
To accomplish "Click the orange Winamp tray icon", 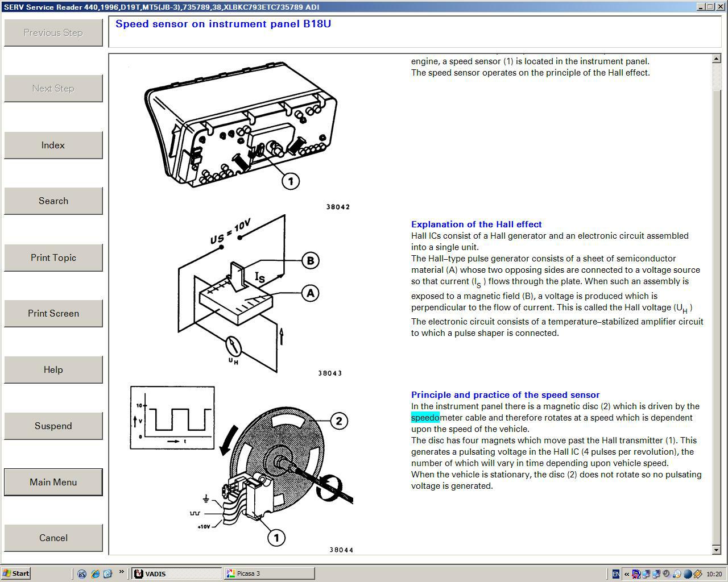I will [698, 574].
